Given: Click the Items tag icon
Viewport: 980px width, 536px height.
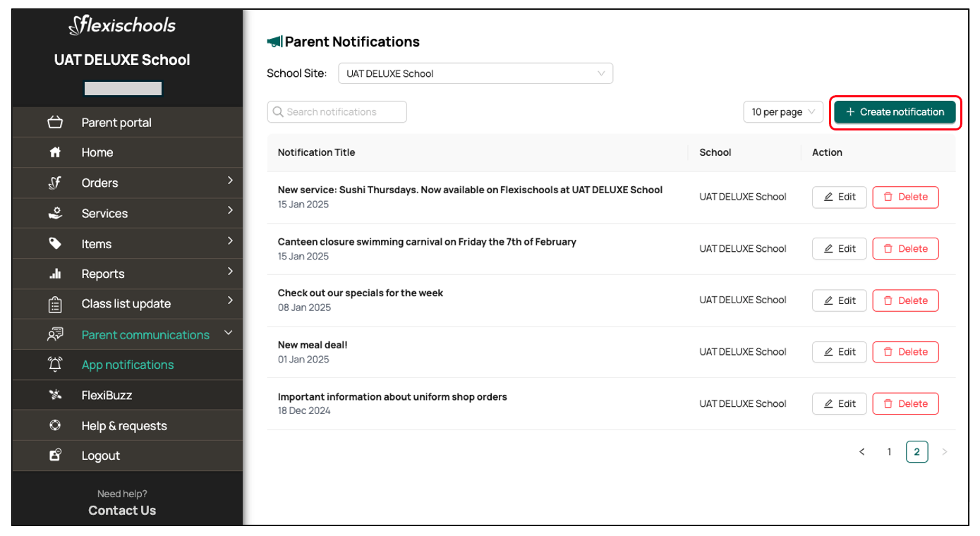Looking at the screenshot, I should [55, 244].
